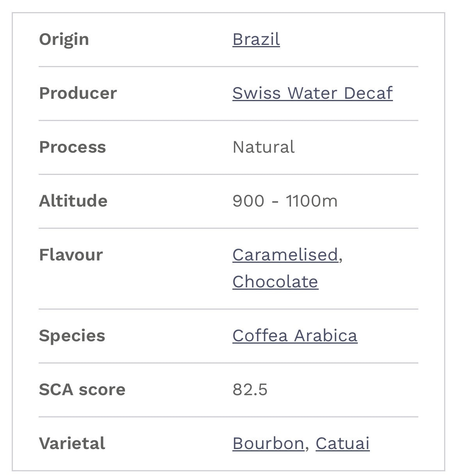Click the Process row label
This screenshot has width=457, height=476.
pos(72,147)
